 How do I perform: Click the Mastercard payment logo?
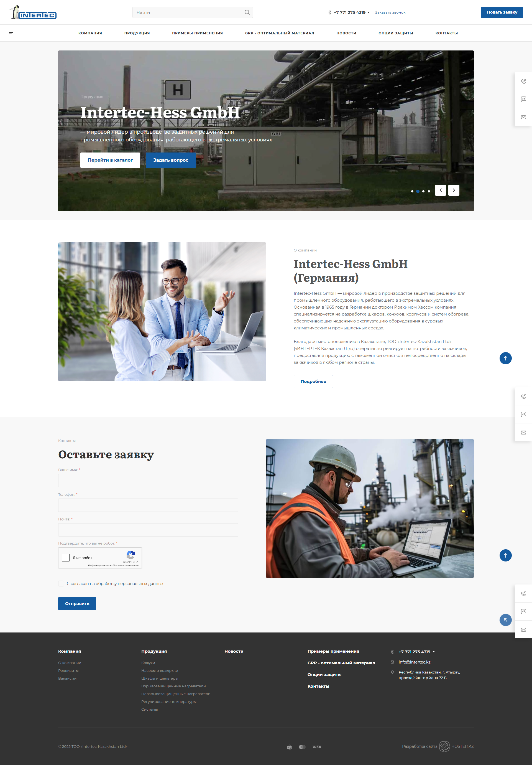point(302,747)
